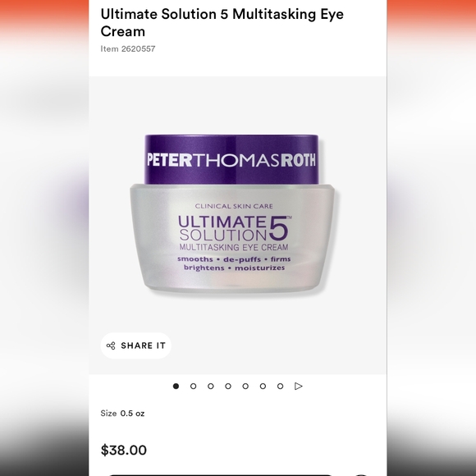Tap the purple PETERTHOMASROTH lid on the photo
The image size is (476, 476).
click(x=231, y=160)
